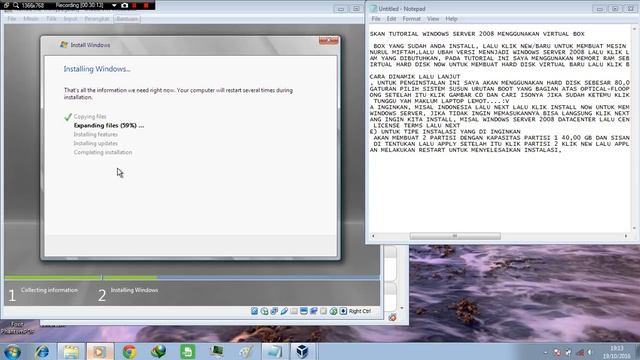Click the 'Expanding files (59%)' step text

[x=109, y=125]
